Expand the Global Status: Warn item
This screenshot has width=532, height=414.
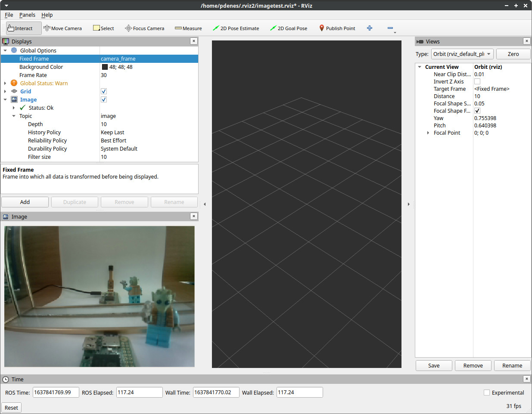click(4, 83)
